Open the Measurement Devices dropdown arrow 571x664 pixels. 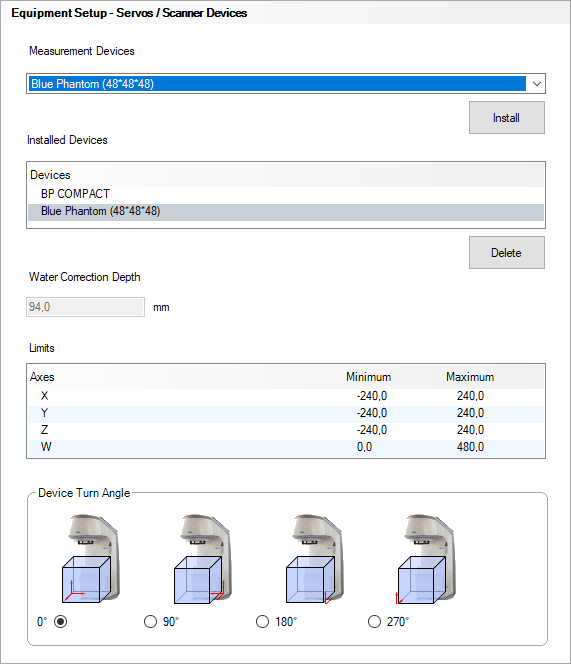point(536,84)
